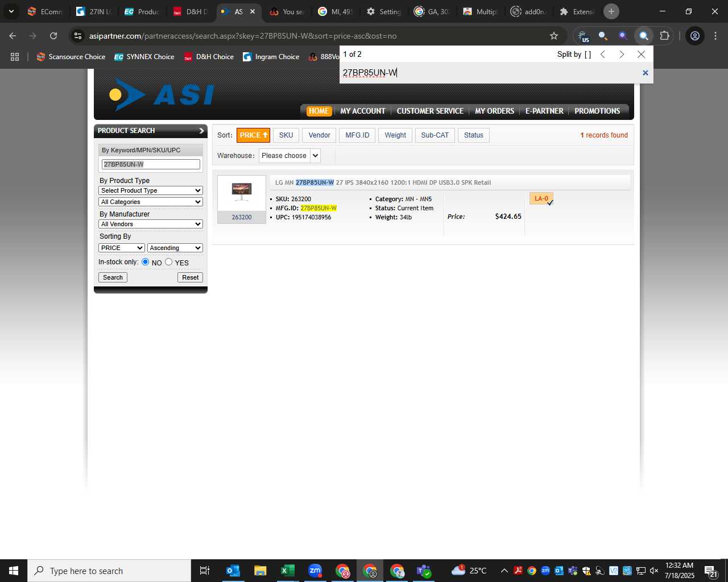The image size is (728, 582).
Task: Click the active highlighted magnifier extension icon
Action: click(643, 36)
